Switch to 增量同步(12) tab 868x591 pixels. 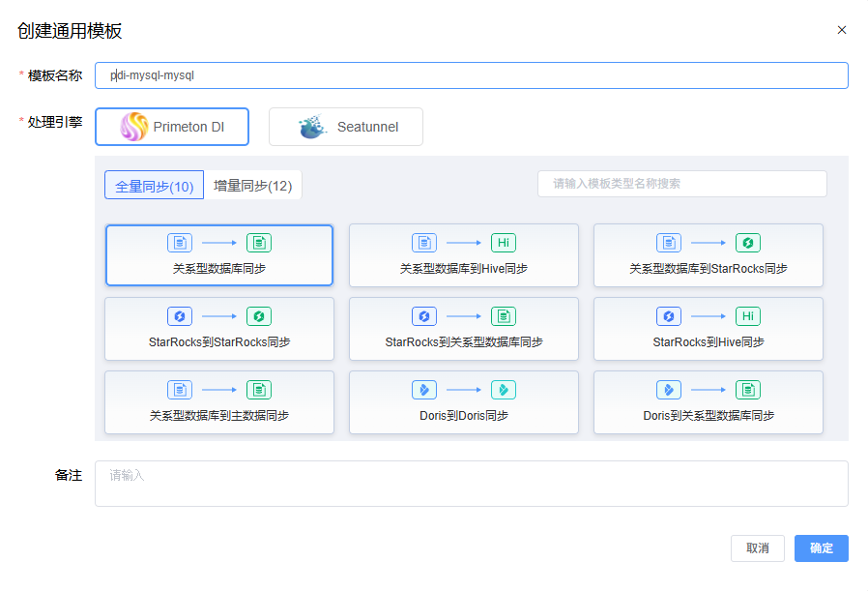pos(252,186)
